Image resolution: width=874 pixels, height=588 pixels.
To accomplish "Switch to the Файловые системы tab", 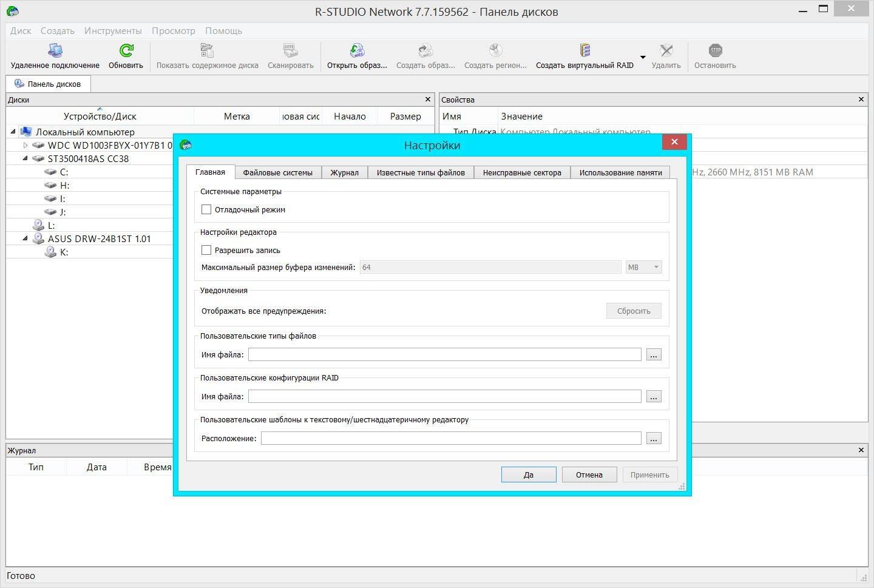I will (x=278, y=172).
